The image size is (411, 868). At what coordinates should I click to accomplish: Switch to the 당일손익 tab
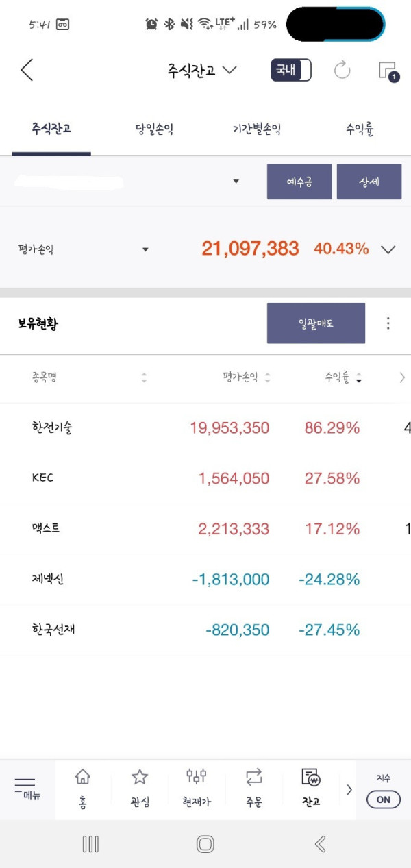154,129
